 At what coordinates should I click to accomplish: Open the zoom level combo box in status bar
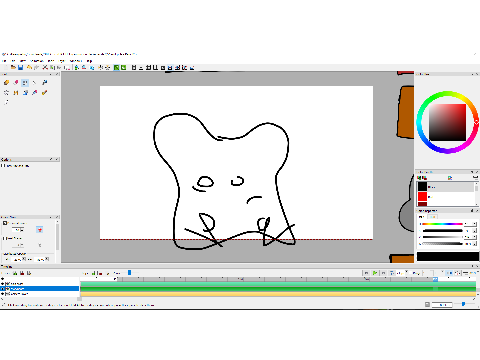tap(442, 304)
